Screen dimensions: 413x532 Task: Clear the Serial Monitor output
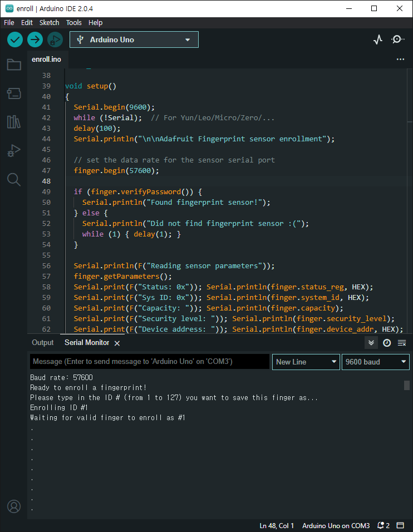(402, 343)
